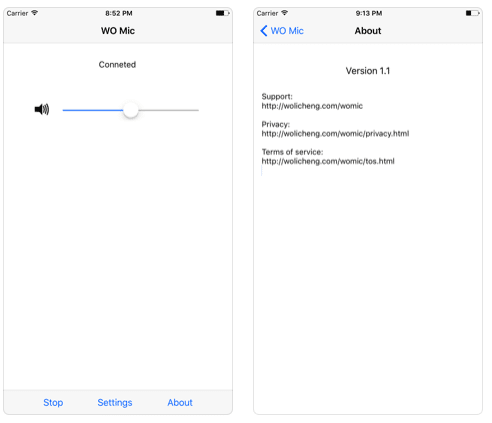Image resolution: width=492 pixels, height=423 pixels.
Task: Click the volume slider knob
Action: click(131, 110)
